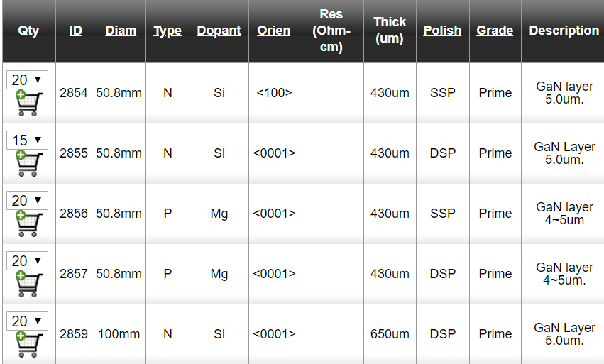Open quantity dropdown for item 2854

[27, 79]
